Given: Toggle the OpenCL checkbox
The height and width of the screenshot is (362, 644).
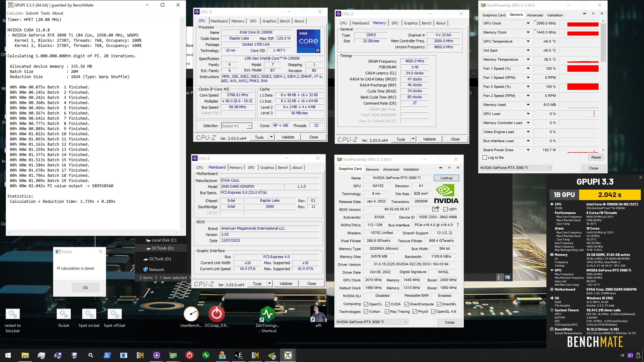Looking at the screenshot, I should click(x=366, y=304).
